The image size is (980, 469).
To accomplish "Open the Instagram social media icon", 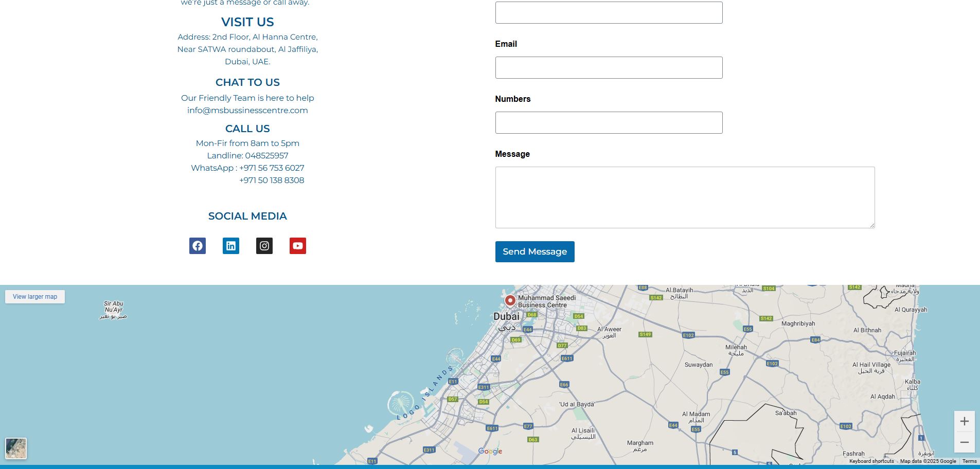I will pyautogui.click(x=264, y=246).
